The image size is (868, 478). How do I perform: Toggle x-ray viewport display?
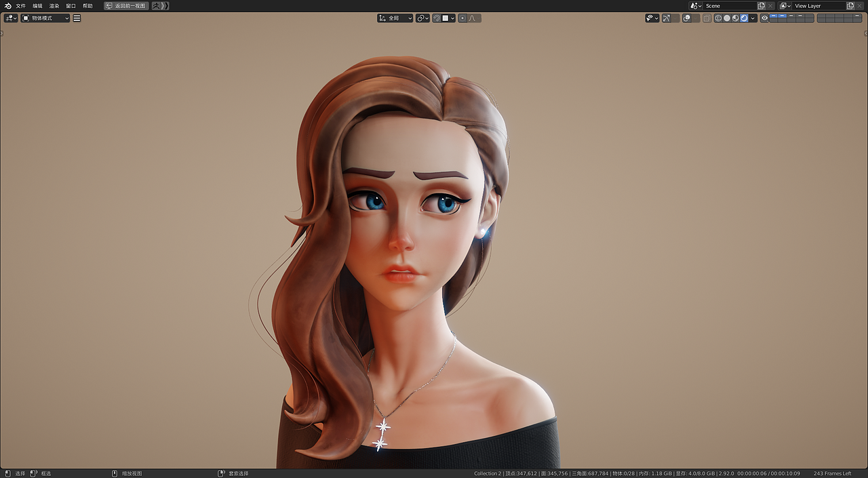(x=707, y=18)
